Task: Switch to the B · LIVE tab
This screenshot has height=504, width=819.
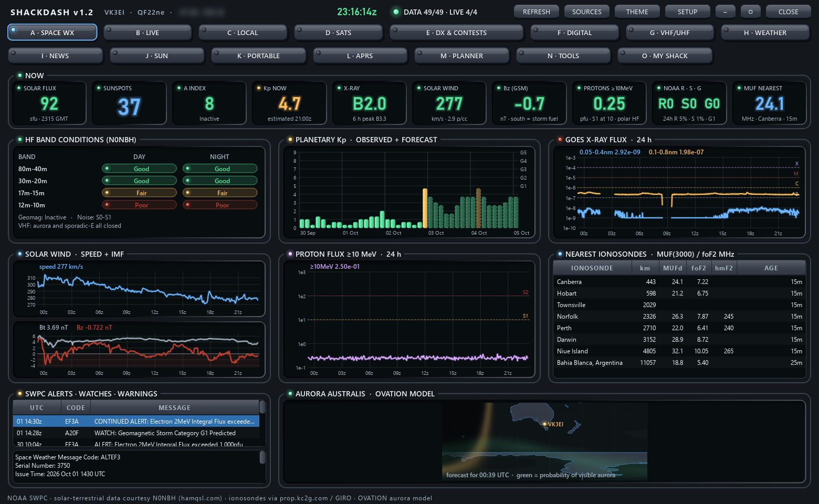Action: tap(148, 33)
